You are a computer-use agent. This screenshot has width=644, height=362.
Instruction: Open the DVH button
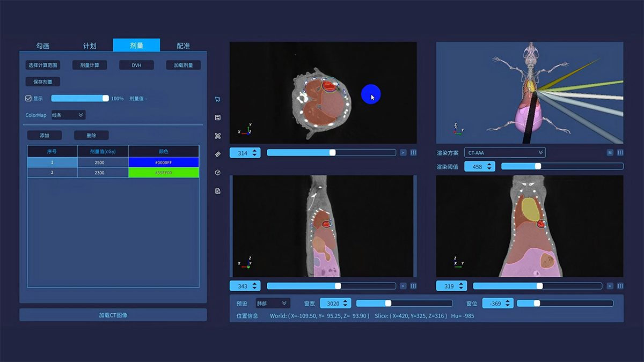(136, 65)
